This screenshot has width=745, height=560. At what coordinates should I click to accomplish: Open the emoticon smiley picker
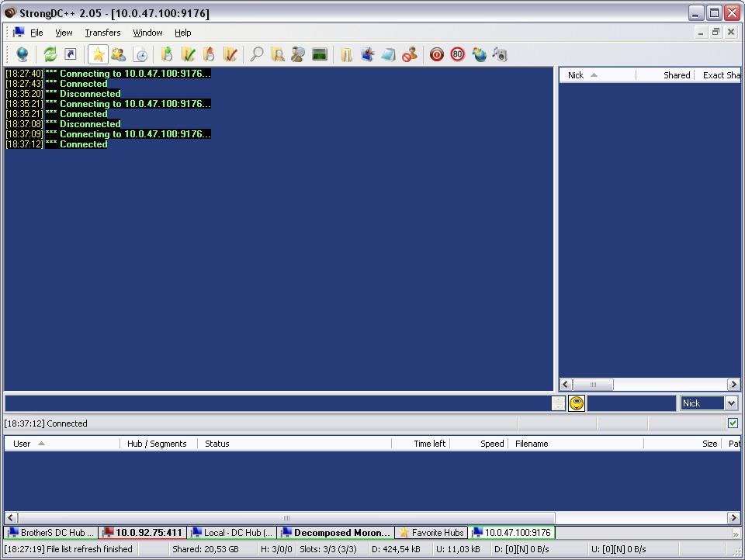tap(577, 403)
